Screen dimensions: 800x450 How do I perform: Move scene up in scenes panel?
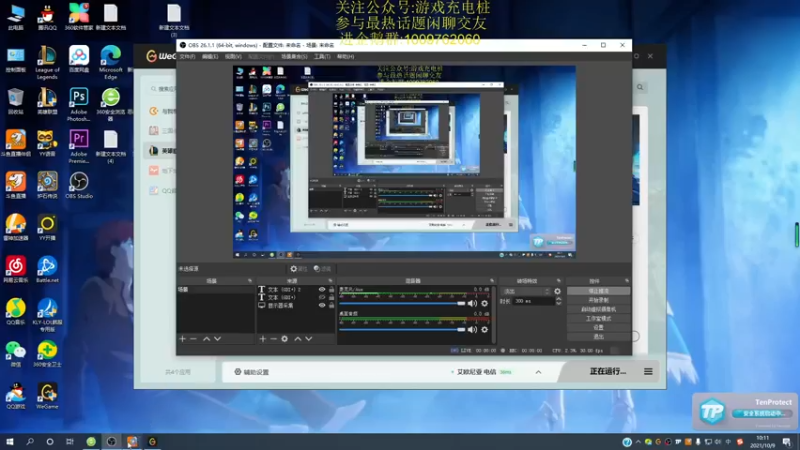[207, 339]
